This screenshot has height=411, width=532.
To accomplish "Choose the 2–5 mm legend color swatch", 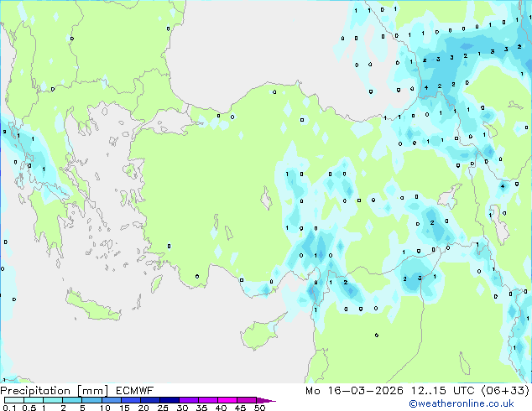I will tap(72, 400).
